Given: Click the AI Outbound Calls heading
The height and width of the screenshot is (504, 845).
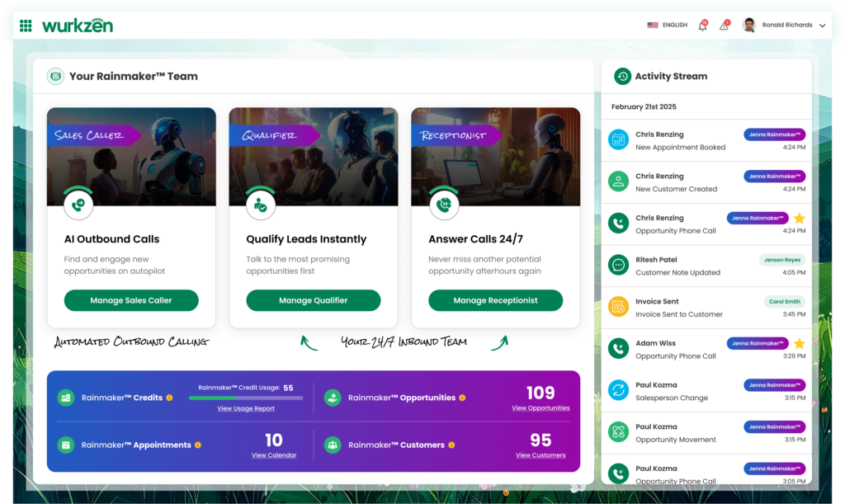Looking at the screenshot, I should [x=111, y=239].
